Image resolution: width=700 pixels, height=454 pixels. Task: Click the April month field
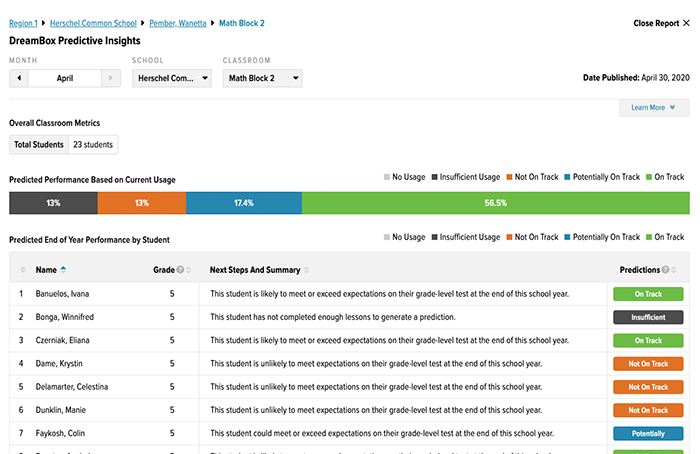point(65,78)
